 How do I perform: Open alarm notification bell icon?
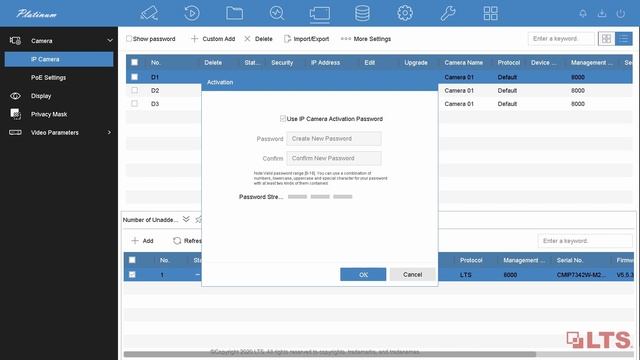(583, 13)
